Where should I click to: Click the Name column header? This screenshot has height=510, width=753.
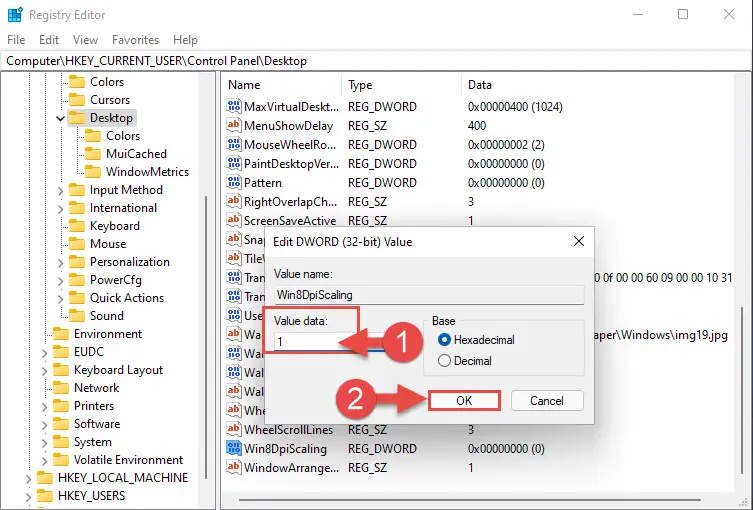pyautogui.click(x=282, y=85)
